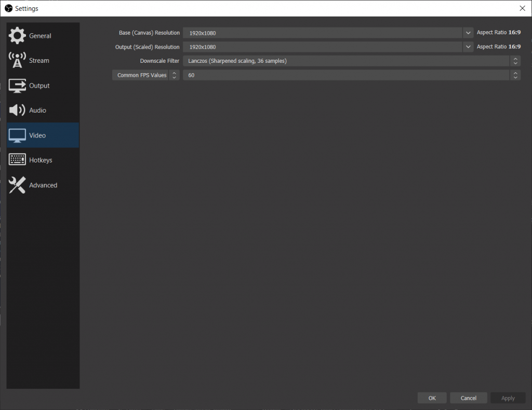This screenshot has width=532, height=410.
Task: Expand the Downscale Filter selector
Action: click(515, 61)
